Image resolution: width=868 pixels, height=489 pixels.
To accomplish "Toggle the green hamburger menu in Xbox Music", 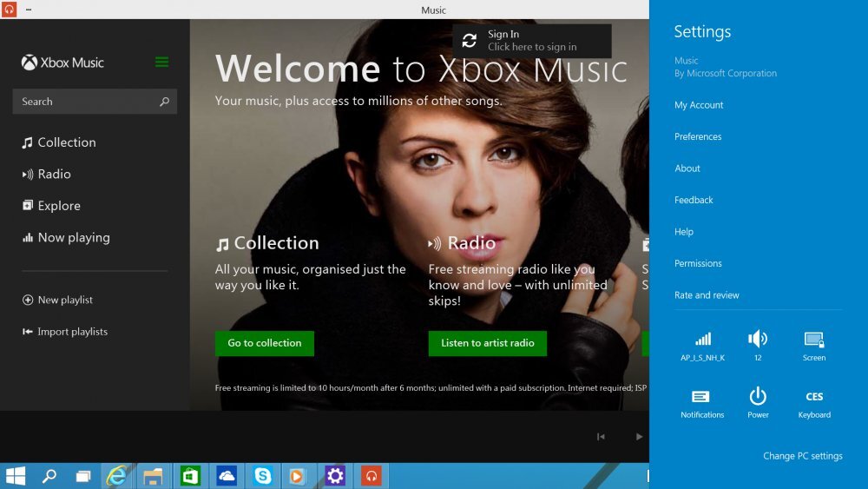I will (161, 62).
